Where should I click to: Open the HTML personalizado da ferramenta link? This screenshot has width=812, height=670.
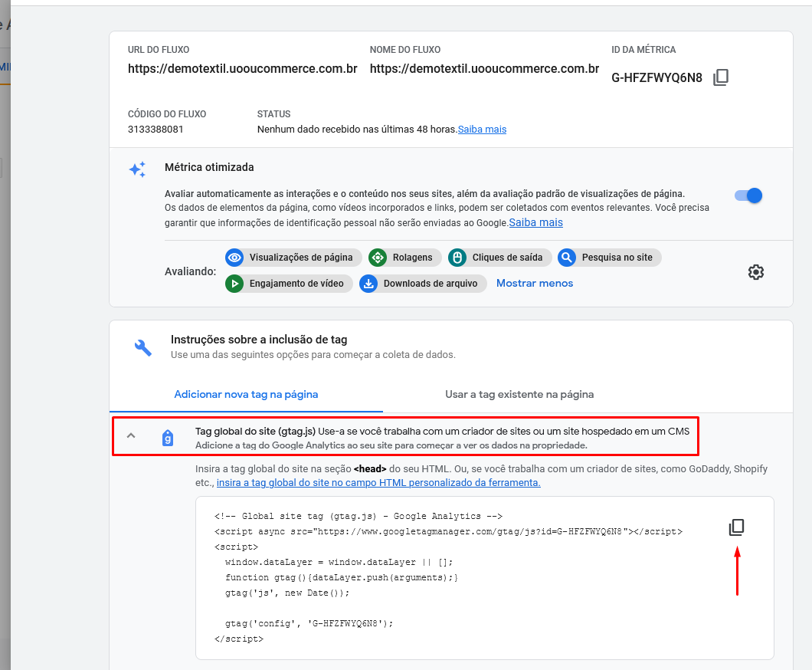(378, 482)
